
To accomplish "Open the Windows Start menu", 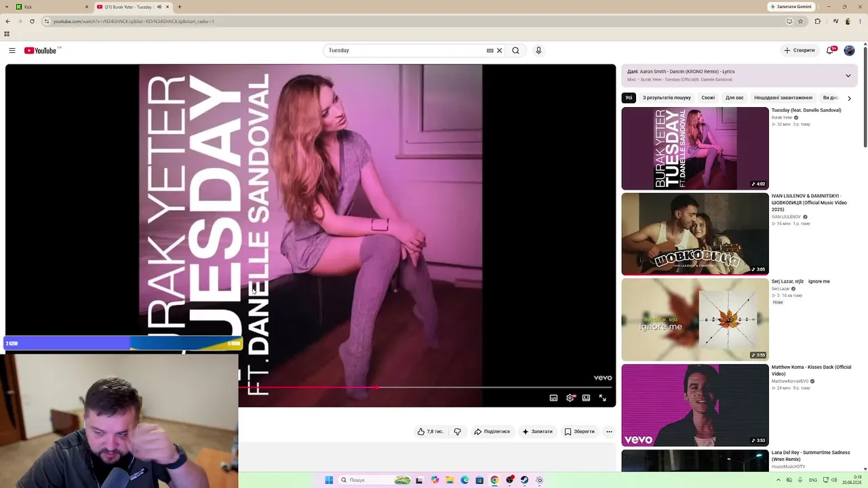I will pyautogui.click(x=329, y=480).
